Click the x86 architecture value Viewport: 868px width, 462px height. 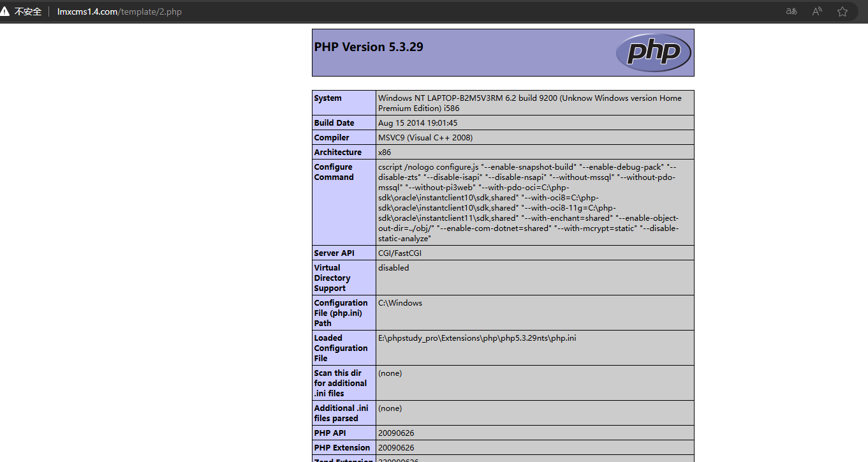(385, 153)
